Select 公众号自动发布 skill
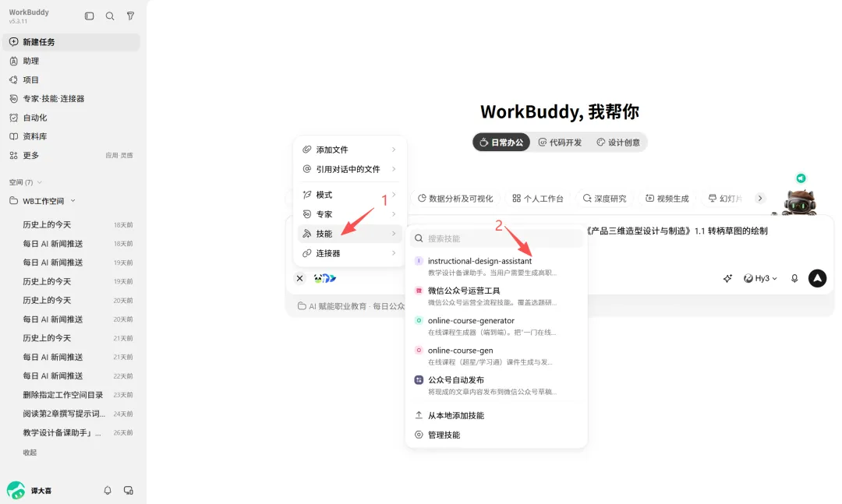 (497, 386)
